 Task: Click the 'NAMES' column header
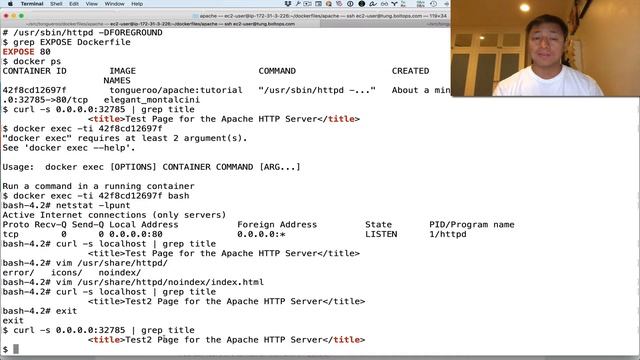coord(117,81)
